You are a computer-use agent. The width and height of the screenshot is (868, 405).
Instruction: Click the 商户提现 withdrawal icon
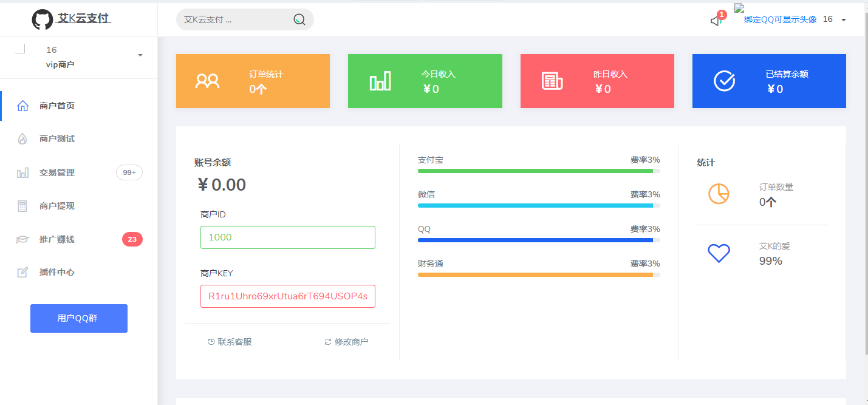pos(22,205)
